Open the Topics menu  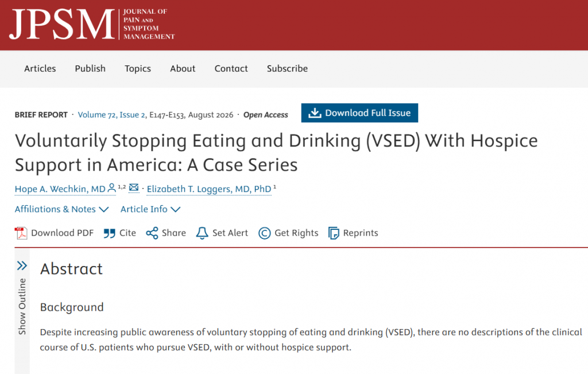click(x=138, y=68)
